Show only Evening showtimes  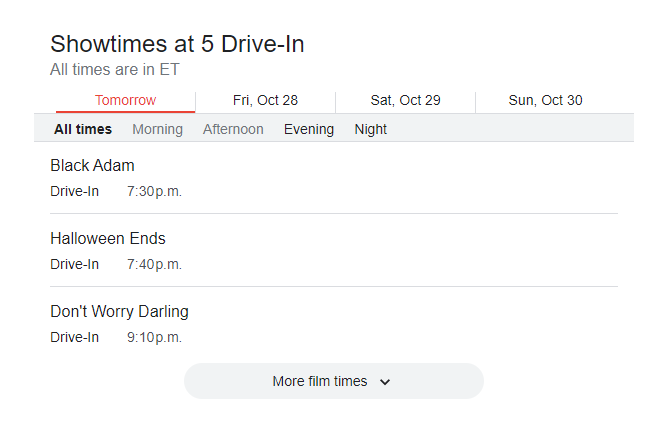(x=309, y=129)
